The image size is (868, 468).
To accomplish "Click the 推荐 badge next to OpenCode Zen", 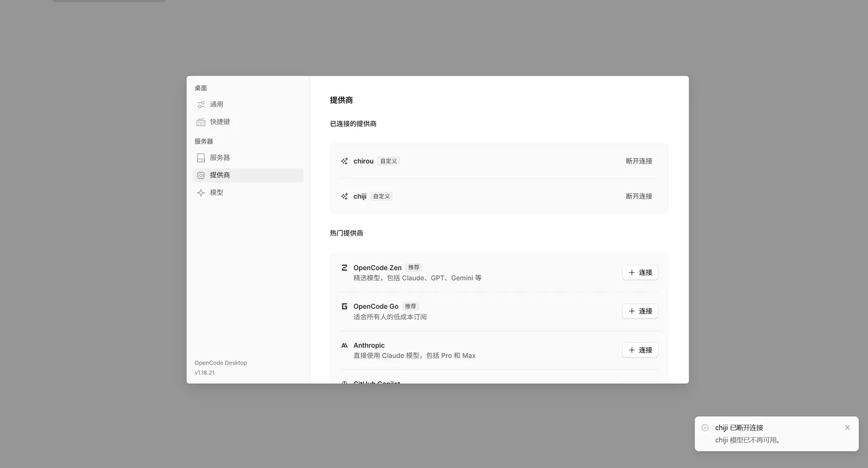I will coord(414,268).
